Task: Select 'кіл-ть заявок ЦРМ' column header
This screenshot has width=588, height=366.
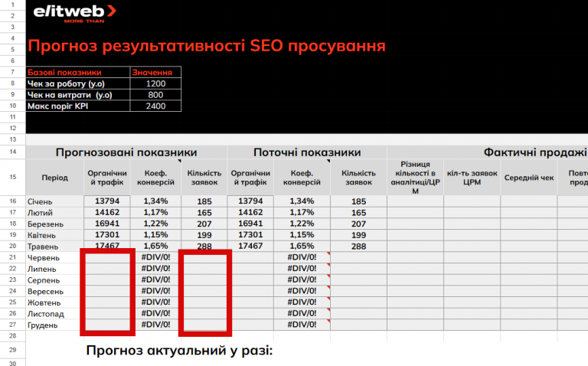Action: 472,178
